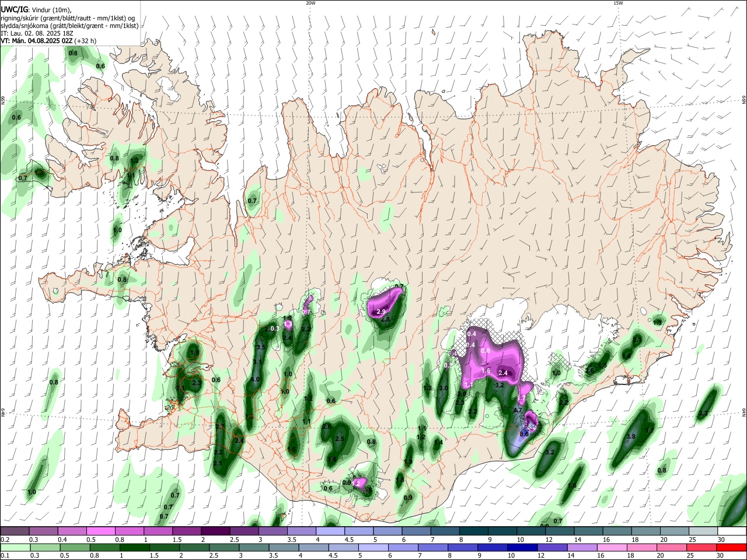Click the 2.8 rain value below the snow patch
The width and height of the screenshot is (747, 560).
pos(385,320)
